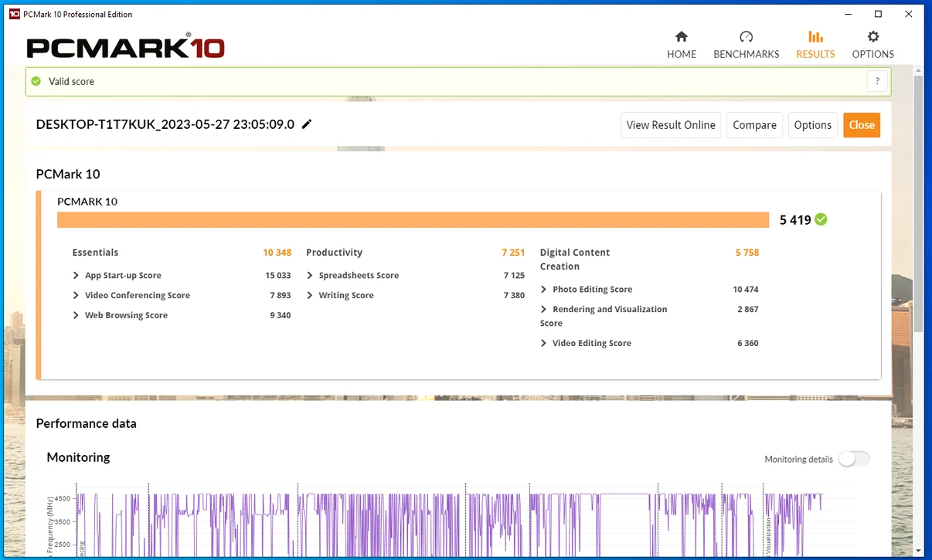Image resolution: width=932 pixels, height=560 pixels.
Task: Click the Monitoring heading
Action: pyautogui.click(x=78, y=457)
